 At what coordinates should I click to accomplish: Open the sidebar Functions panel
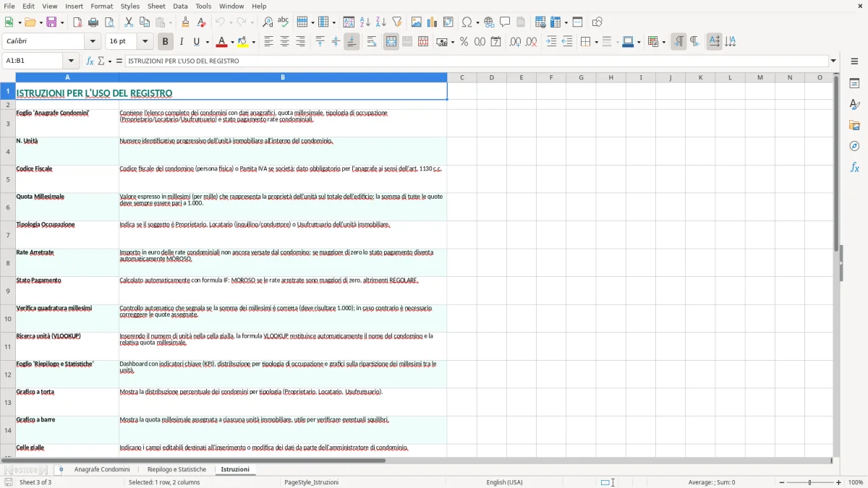tap(854, 167)
